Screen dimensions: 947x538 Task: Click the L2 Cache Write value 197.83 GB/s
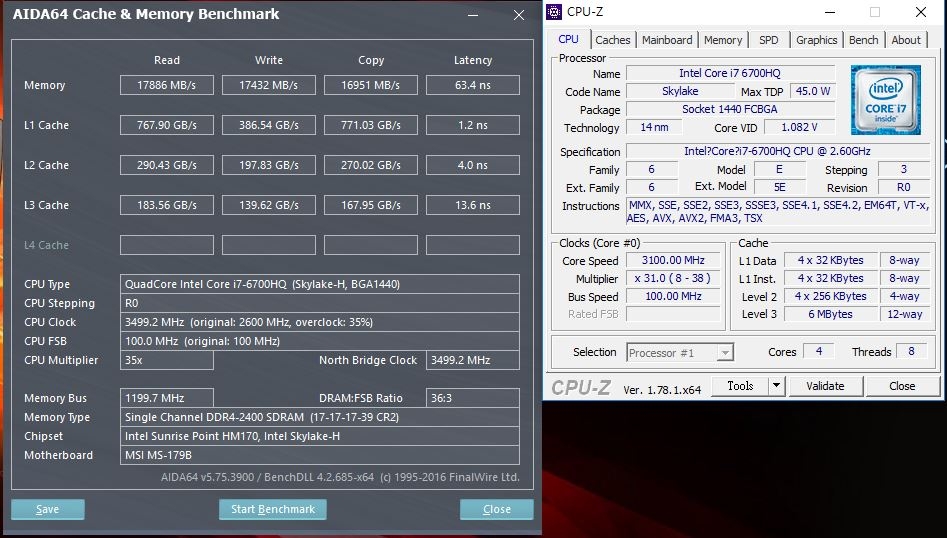click(269, 165)
